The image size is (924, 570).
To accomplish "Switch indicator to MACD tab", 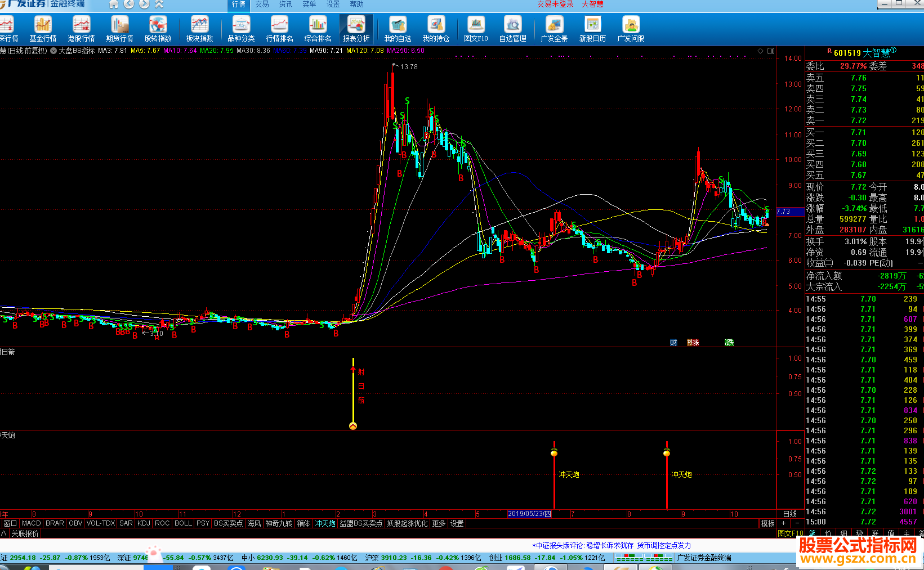I will (32, 523).
